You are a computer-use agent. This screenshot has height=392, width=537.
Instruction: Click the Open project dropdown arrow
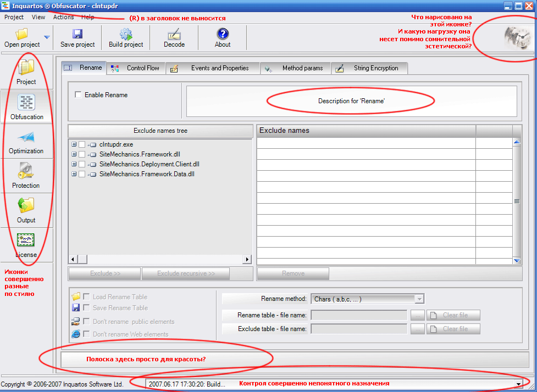pos(47,37)
